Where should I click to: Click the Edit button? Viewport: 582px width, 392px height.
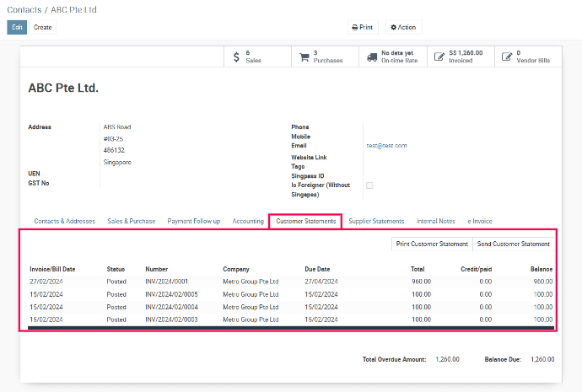pyautogui.click(x=17, y=27)
